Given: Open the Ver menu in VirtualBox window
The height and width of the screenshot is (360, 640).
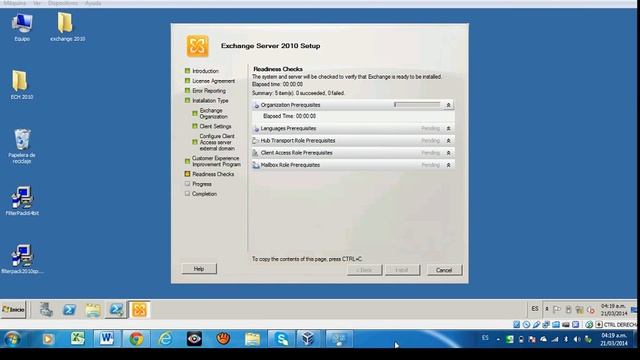Looking at the screenshot, I should click(x=37, y=3).
